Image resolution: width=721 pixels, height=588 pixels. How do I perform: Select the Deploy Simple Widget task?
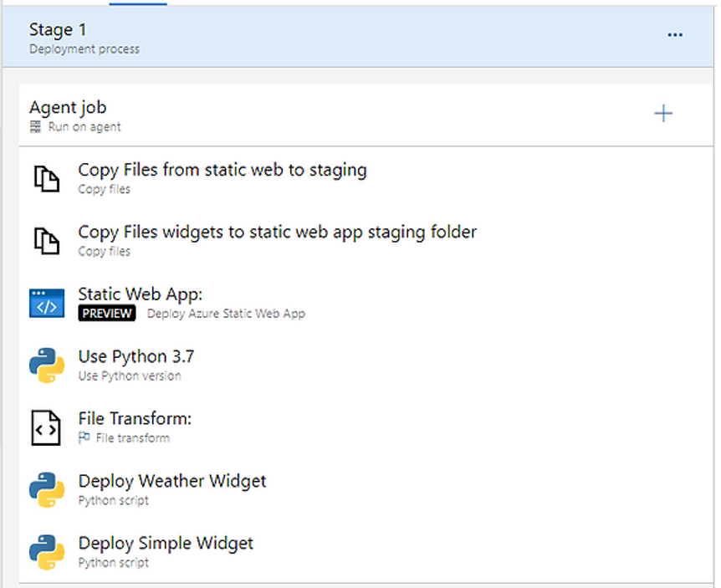point(366,552)
